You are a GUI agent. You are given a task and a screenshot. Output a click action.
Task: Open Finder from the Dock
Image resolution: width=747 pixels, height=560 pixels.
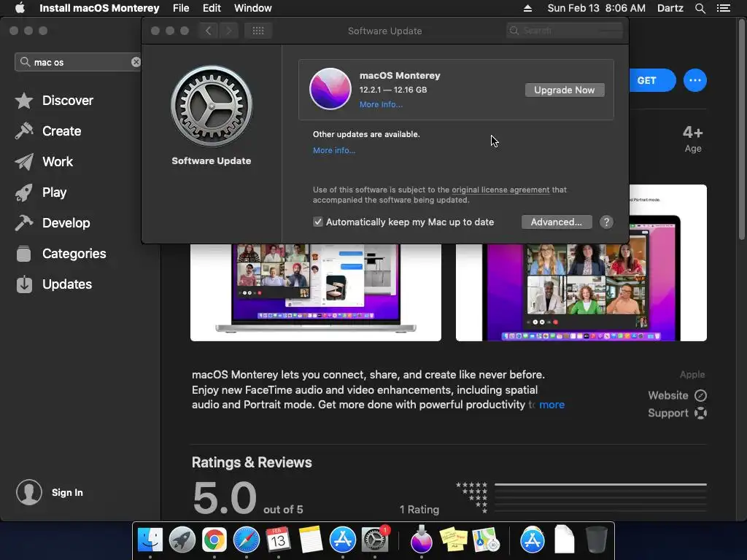pyautogui.click(x=150, y=540)
